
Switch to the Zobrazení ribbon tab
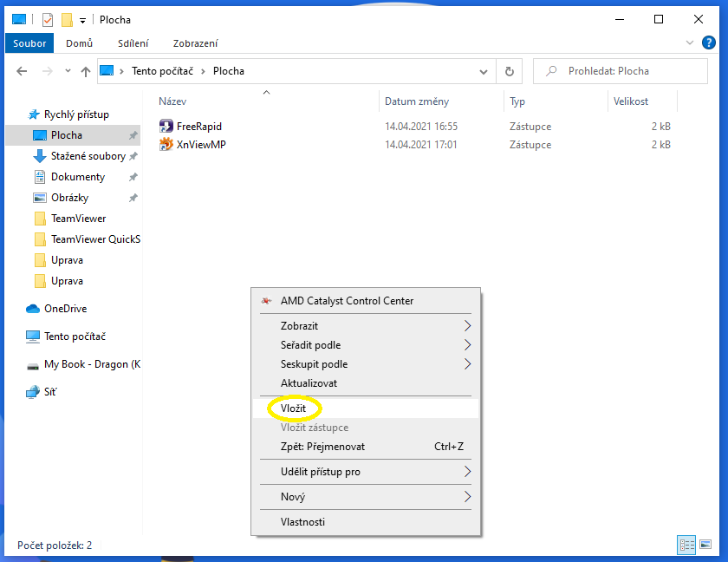tap(196, 43)
